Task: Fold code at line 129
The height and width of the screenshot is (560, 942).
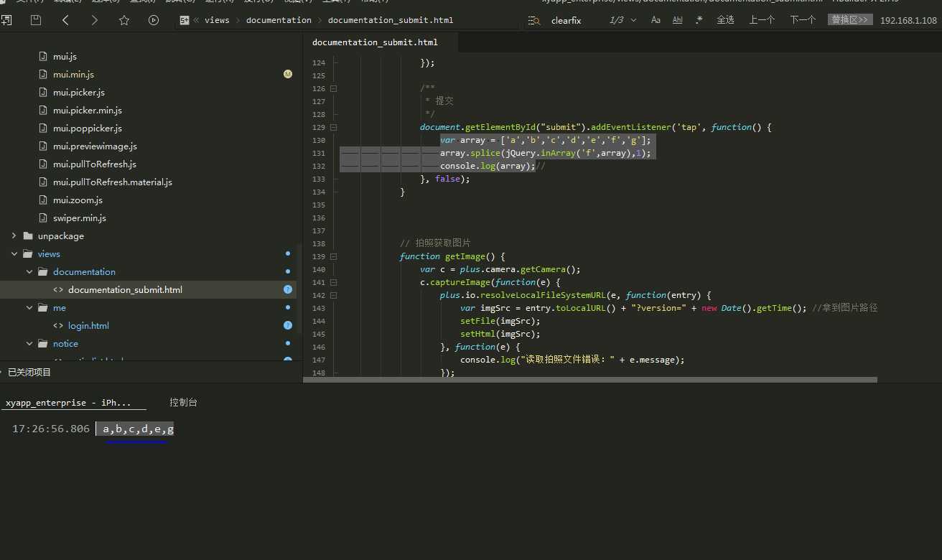Action: pos(333,127)
